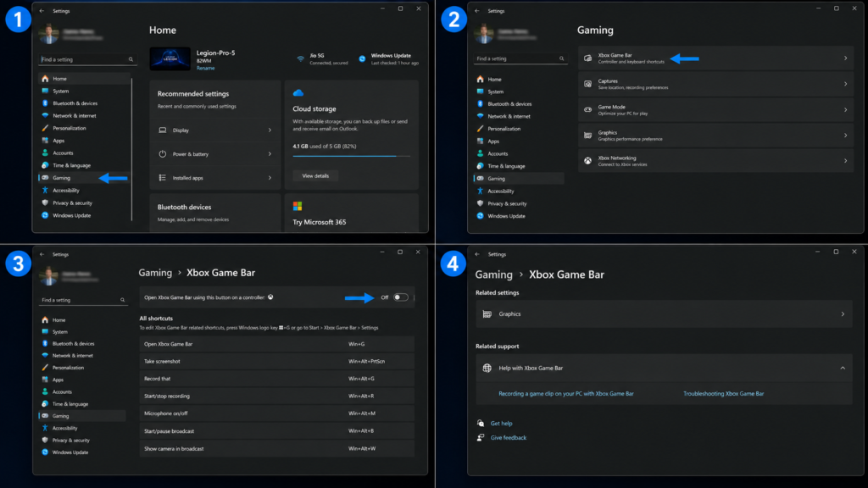868x488 pixels.
Task: Click Microphone on/off shortcut row
Action: [277, 413]
